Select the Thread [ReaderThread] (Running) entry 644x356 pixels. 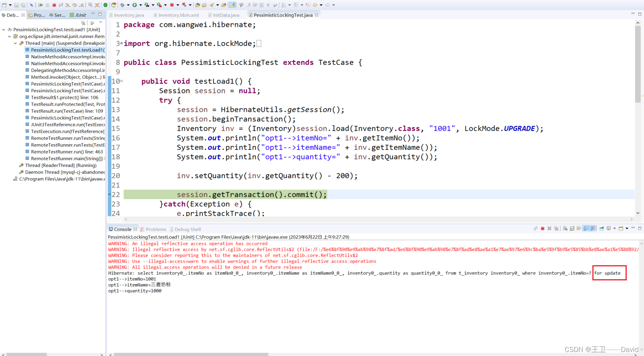(x=58, y=165)
